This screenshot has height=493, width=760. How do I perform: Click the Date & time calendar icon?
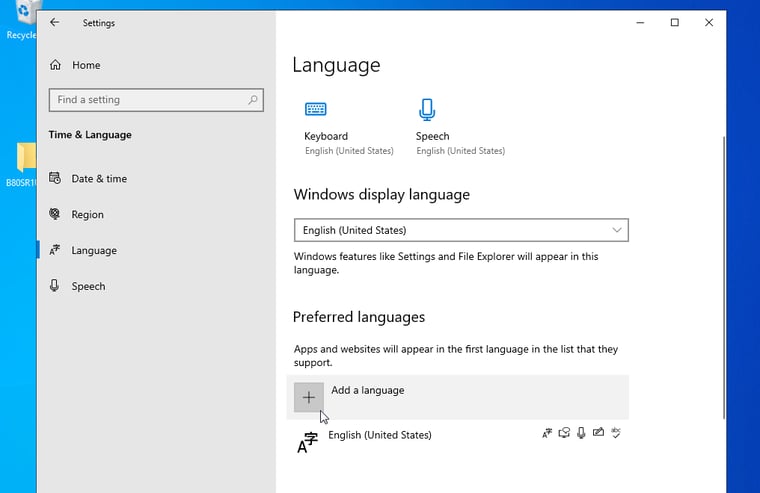tap(55, 178)
